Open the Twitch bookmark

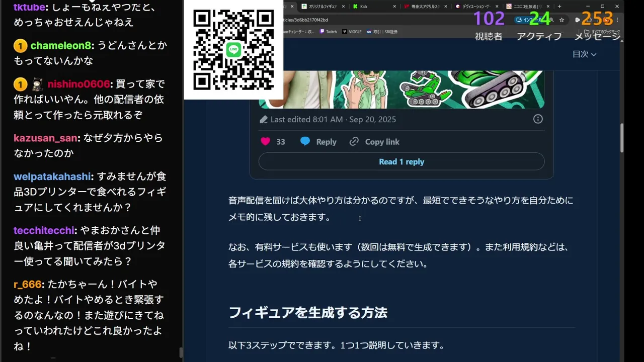(x=328, y=32)
